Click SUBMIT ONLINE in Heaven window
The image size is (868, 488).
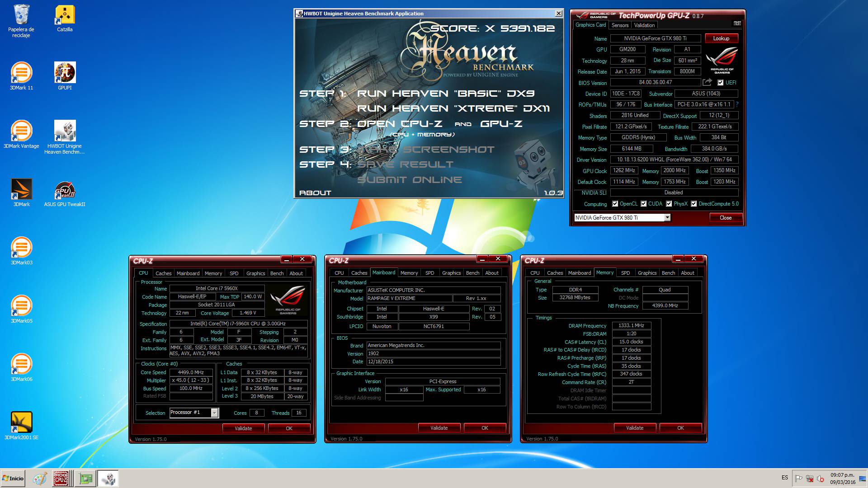click(x=410, y=180)
